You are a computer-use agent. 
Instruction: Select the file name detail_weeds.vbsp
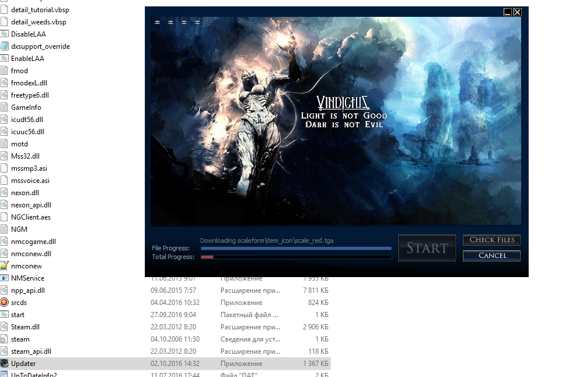38,22
